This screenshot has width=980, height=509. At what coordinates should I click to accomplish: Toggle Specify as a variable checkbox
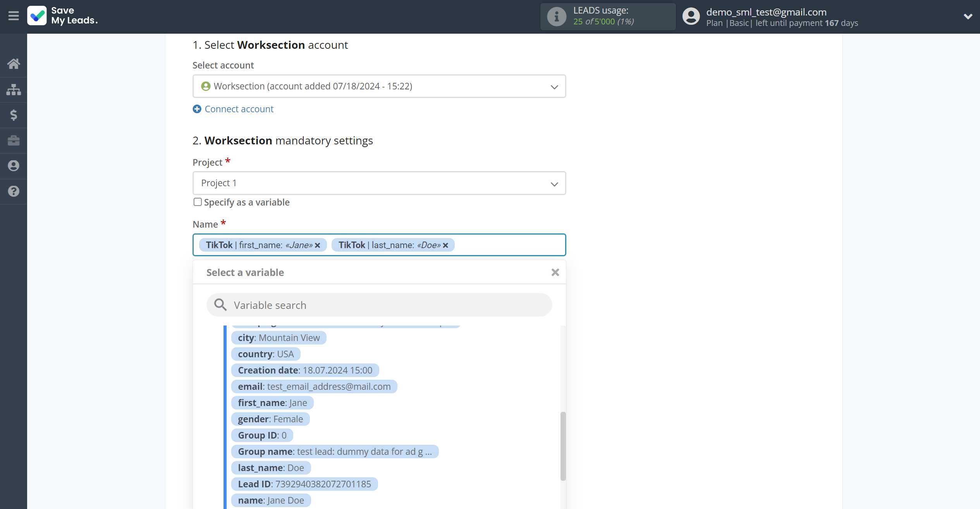(198, 202)
